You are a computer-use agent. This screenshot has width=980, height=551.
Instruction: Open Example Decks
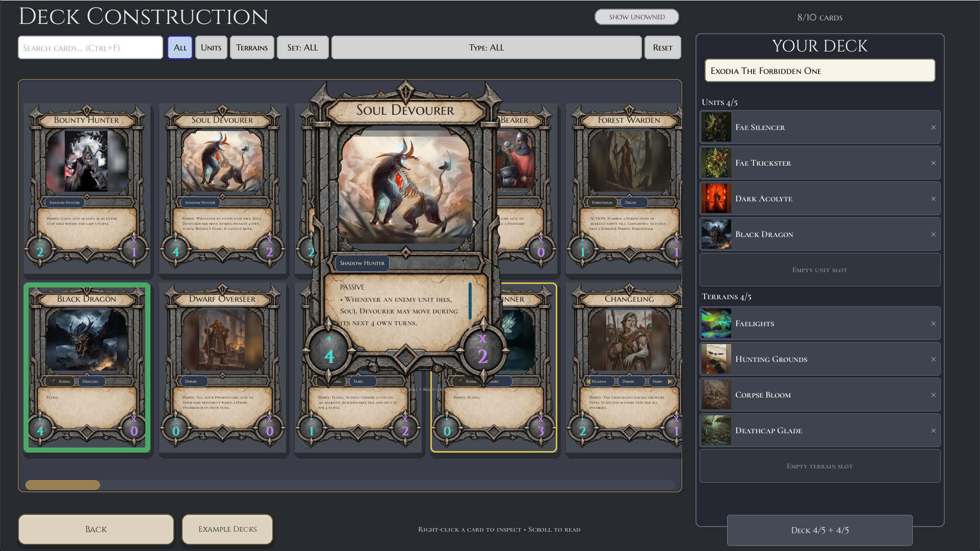[227, 529]
